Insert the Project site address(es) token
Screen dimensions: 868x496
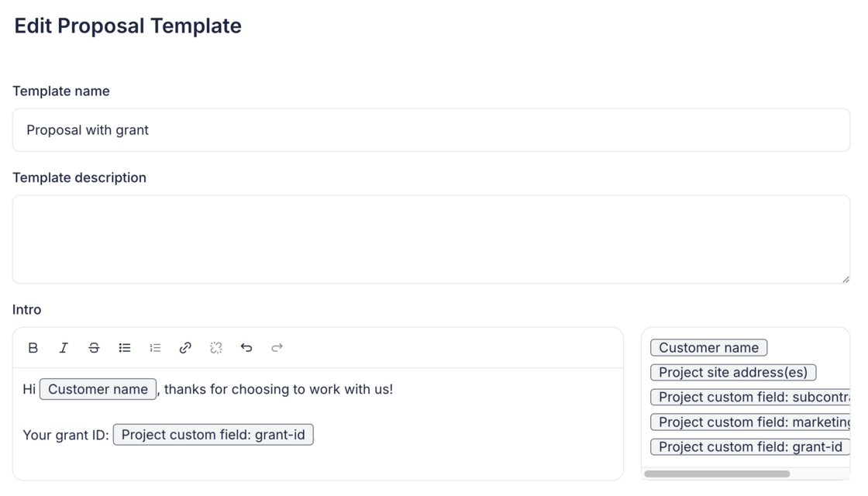pos(733,372)
